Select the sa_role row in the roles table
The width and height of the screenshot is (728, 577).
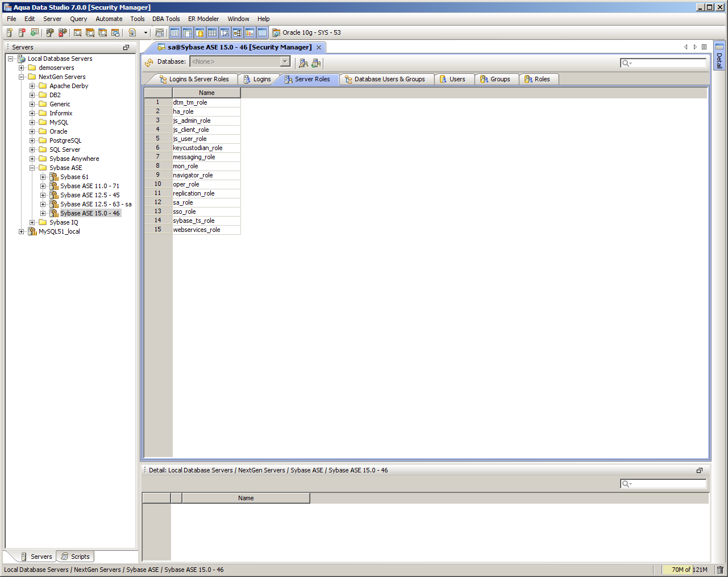206,202
